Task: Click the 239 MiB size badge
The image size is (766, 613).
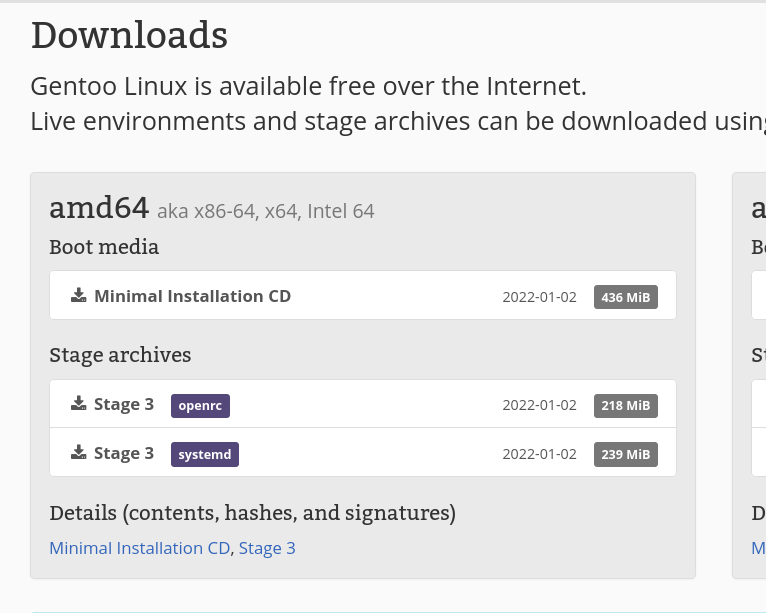Action: point(626,454)
